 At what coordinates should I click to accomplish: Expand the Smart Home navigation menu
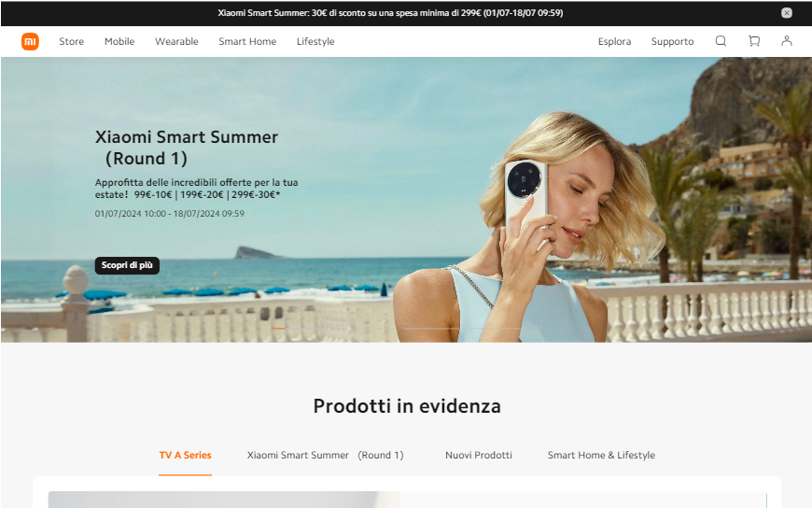tap(247, 41)
